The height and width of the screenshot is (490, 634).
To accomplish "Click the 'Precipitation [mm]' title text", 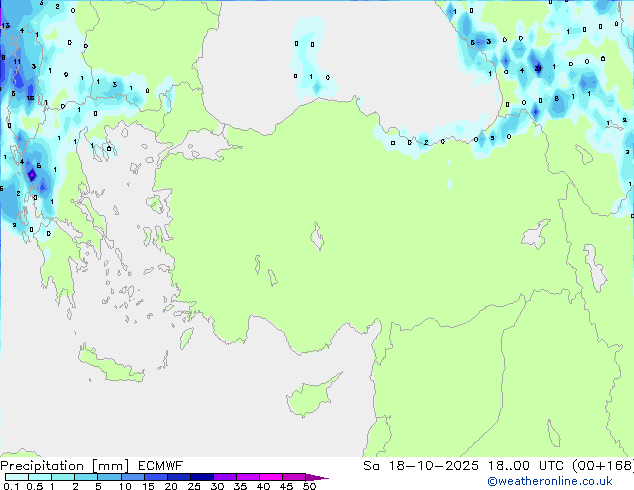I will click(x=65, y=466).
